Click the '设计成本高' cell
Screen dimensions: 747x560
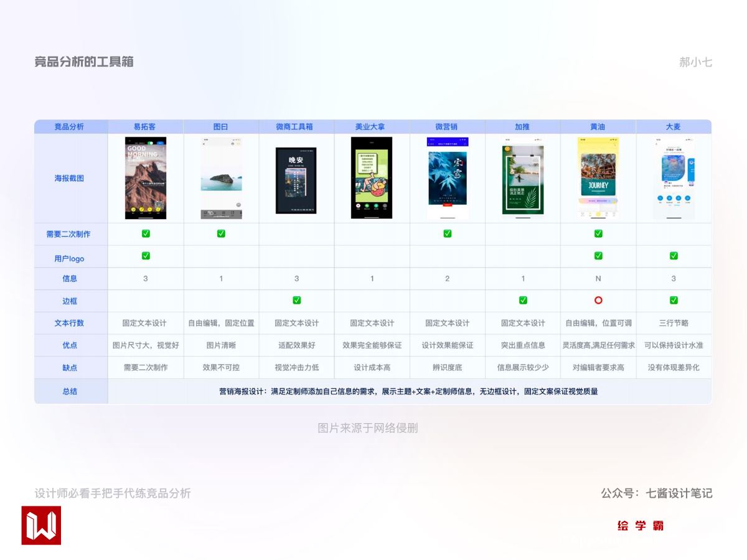pos(372,368)
